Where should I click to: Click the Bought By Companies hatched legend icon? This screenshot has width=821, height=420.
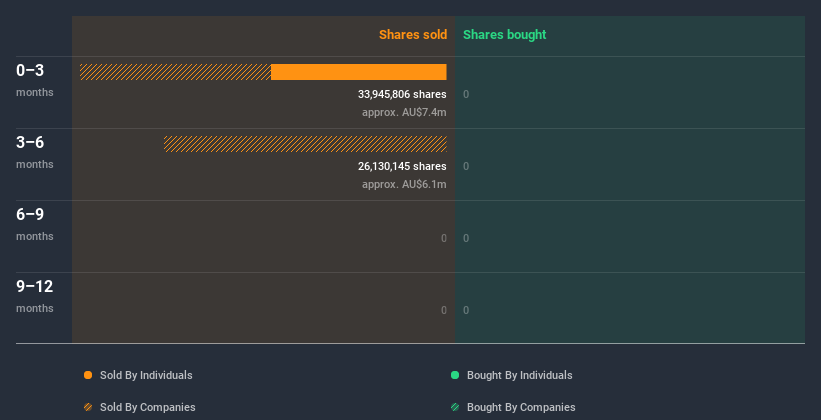455,407
